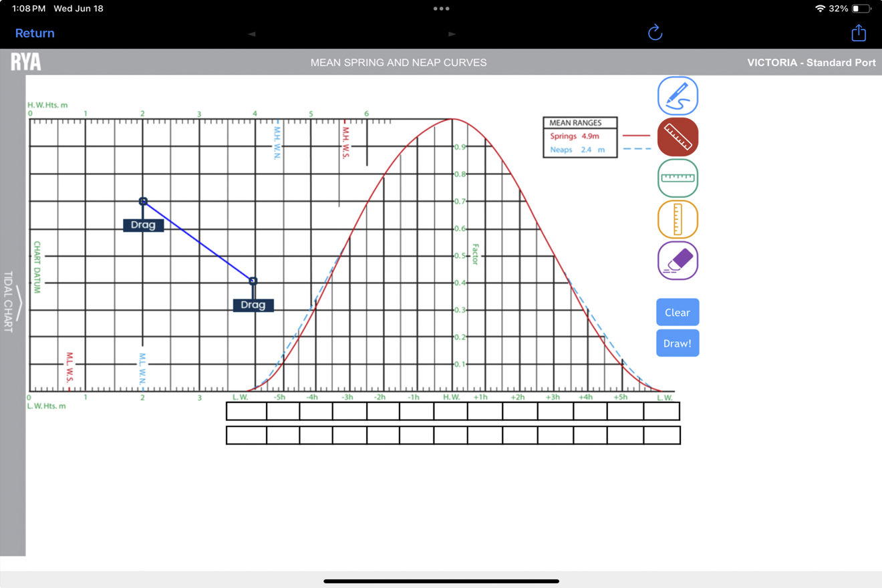882x588 pixels.
Task: Tap the RYA logo
Action: point(26,62)
